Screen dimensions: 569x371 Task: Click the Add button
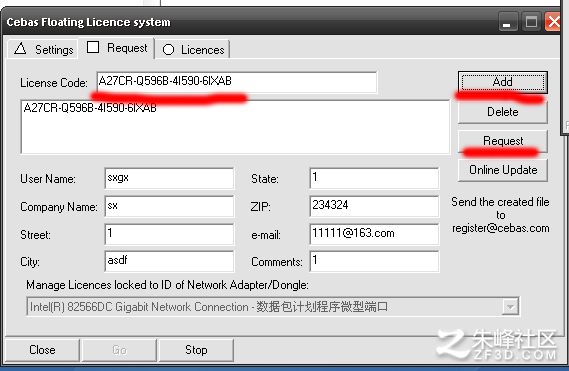[x=503, y=82]
